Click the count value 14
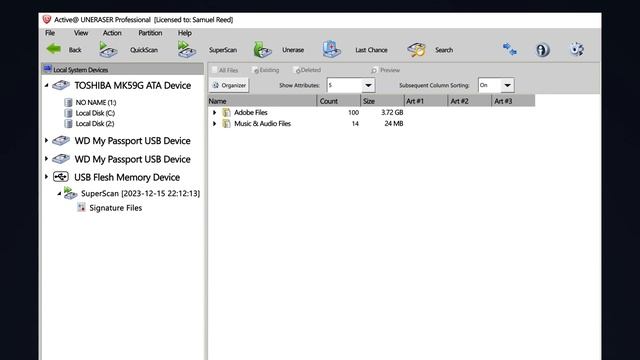Screen dimensions: 640x360 point(355,123)
